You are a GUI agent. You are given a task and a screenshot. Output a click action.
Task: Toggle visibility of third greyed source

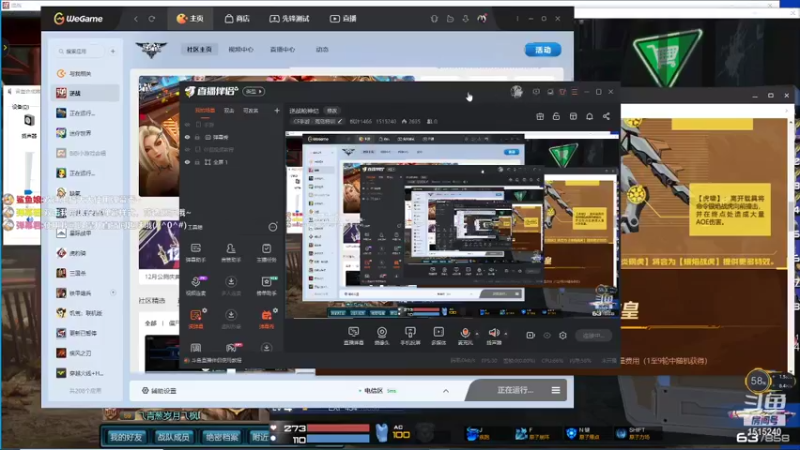pyautogui.click(x=187, y=149)
